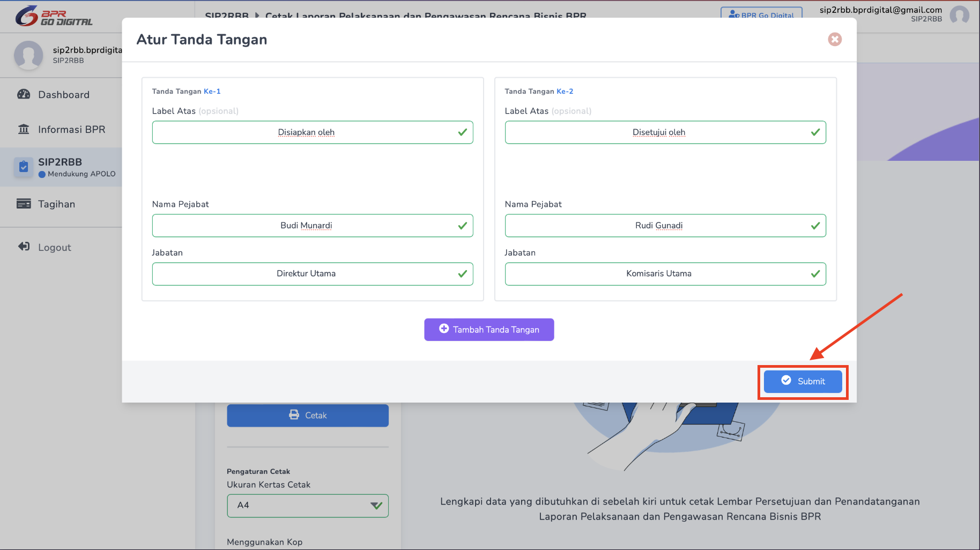Open Tagihan in the sidebar

tap(61, 204)
